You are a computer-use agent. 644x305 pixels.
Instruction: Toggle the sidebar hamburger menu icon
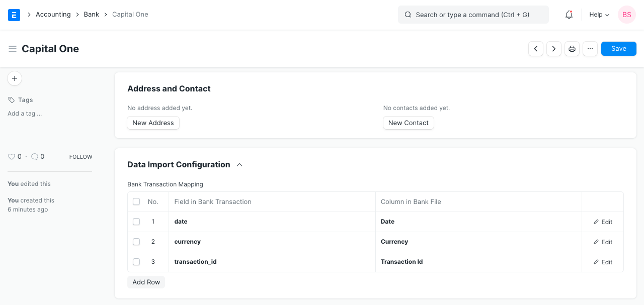click(13, 49)
